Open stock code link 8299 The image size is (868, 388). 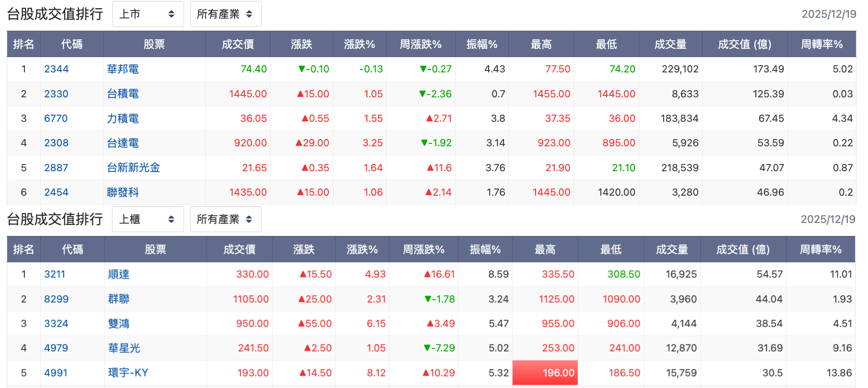click(x=56, y=299)
